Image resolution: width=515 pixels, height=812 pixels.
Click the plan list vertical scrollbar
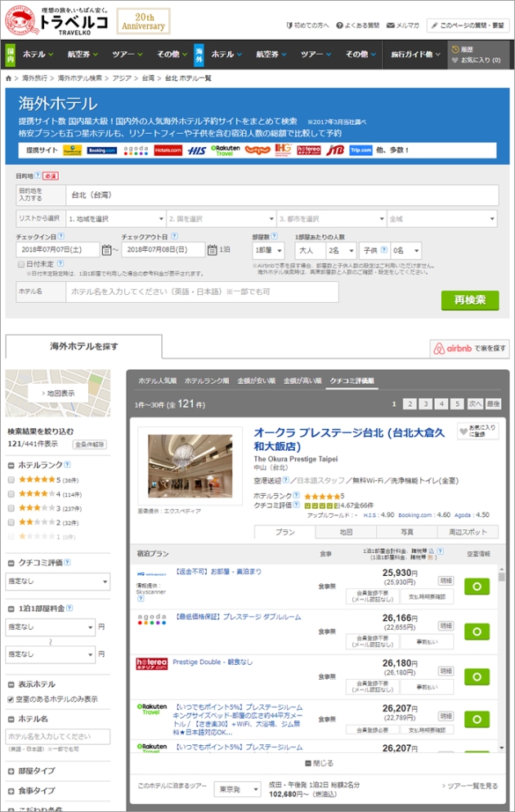pyautogui.click(x=501, y=660)
